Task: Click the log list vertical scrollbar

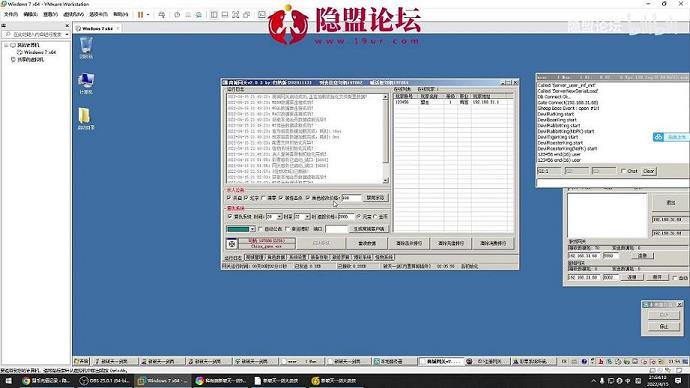Action: pos(385,138)
